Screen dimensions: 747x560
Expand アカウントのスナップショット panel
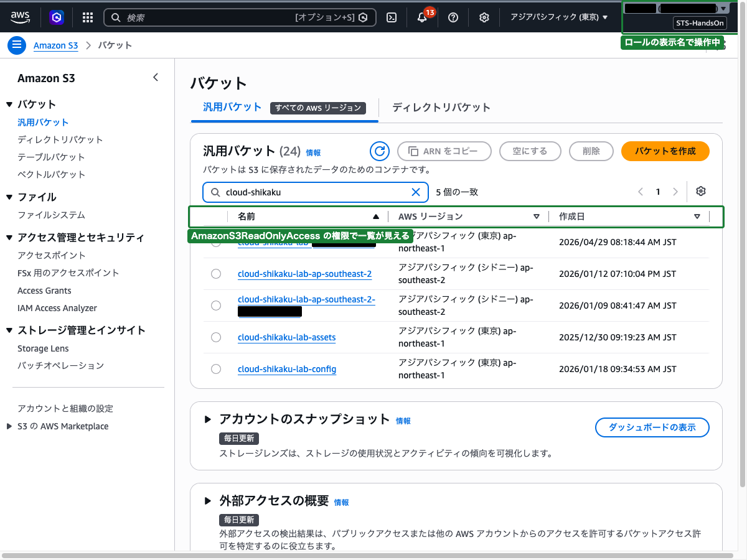coord(208,419)
